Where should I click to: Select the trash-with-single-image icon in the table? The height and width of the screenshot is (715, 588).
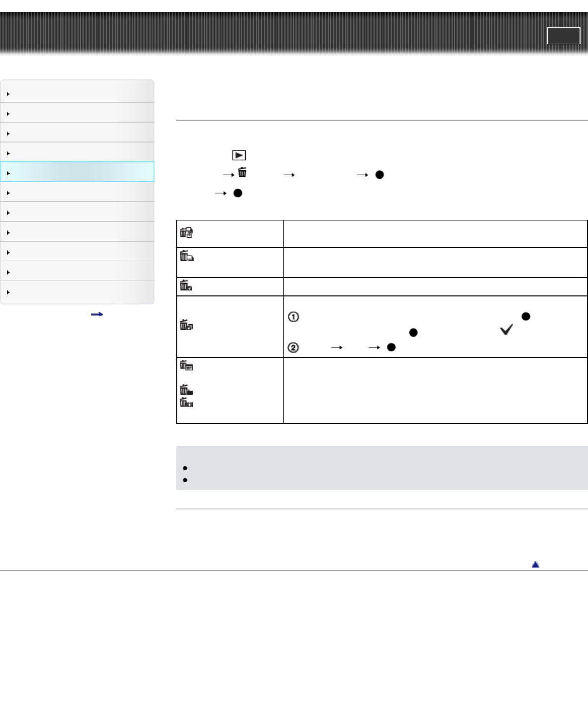coord(186,256)
